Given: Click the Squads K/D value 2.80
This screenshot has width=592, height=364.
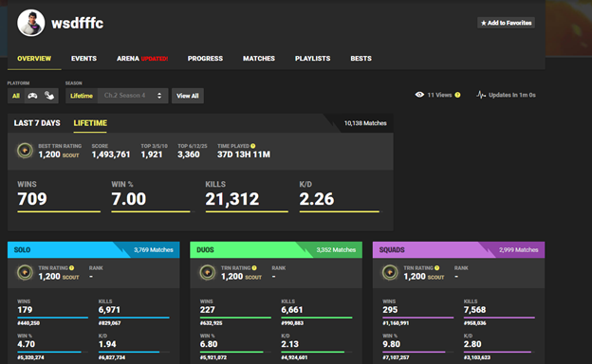Looking at the screenshot, I should (x=472, y=344).
